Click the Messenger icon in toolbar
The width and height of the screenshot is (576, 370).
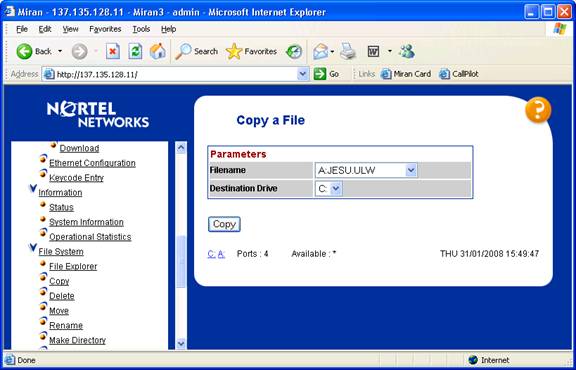(407, 51)
